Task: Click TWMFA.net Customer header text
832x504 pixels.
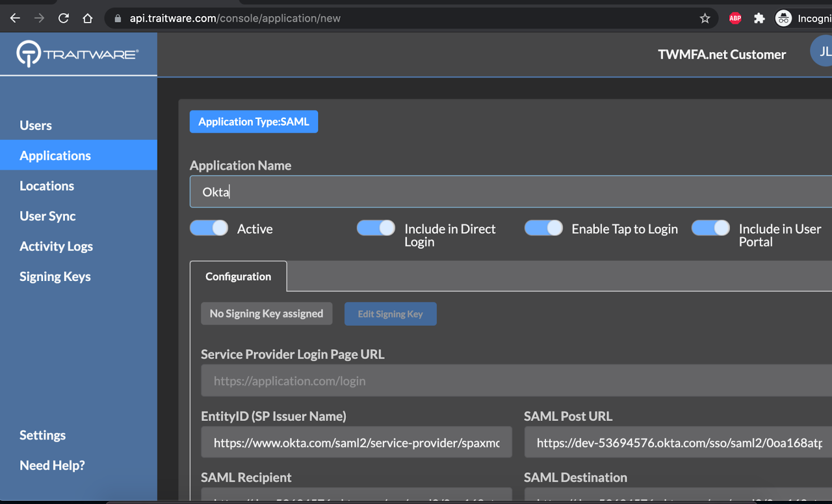Action: [722, 54]
